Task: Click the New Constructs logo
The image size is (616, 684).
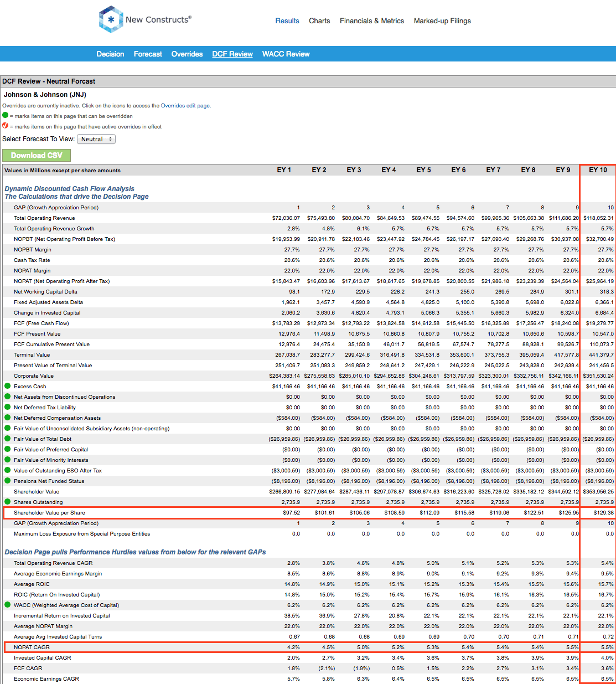Action: pyautogui.click(x=145, y=19)
